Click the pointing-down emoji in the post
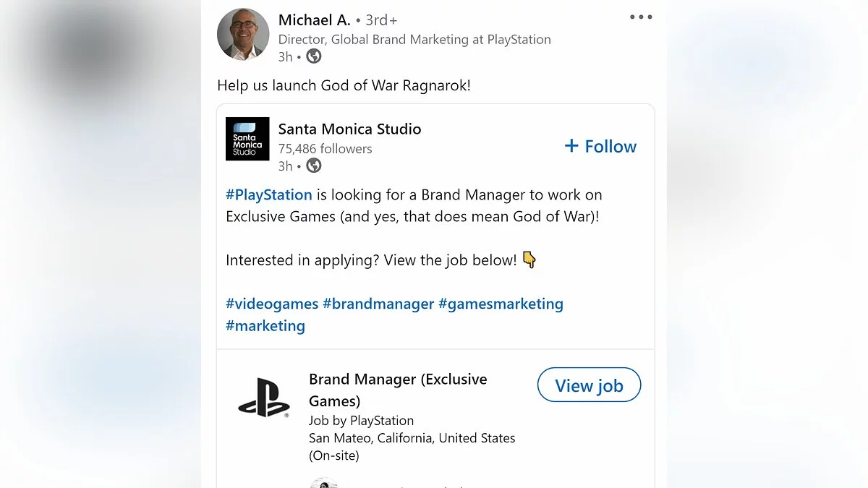 click(x=529, y=260)
